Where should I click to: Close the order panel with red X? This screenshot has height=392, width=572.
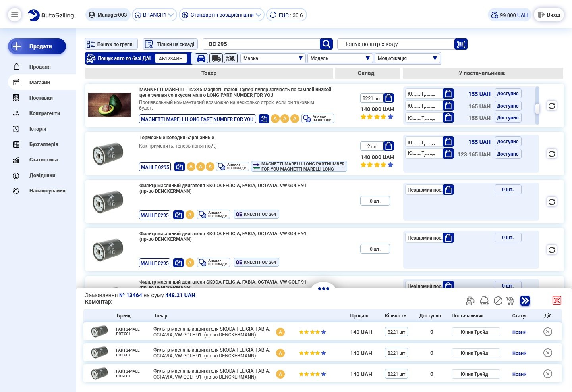[x=557, y=300]
